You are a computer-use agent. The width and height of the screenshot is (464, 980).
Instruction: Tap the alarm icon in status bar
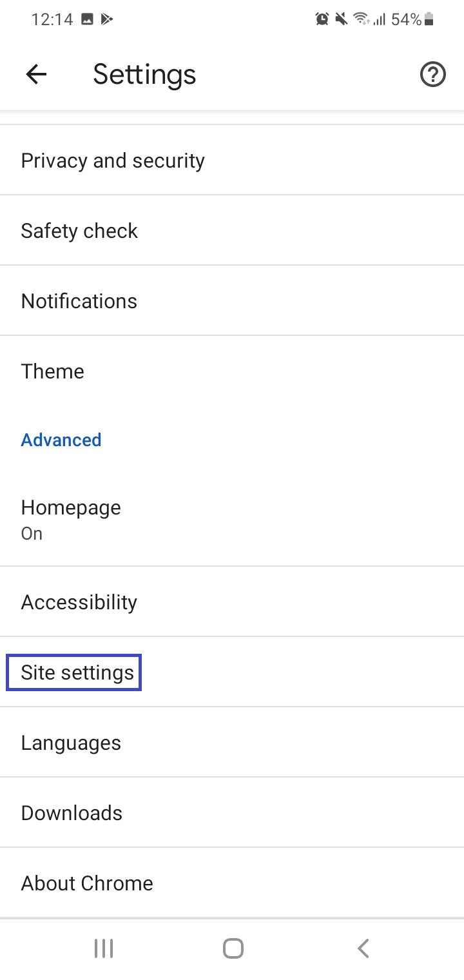click(x=322, y=20)
